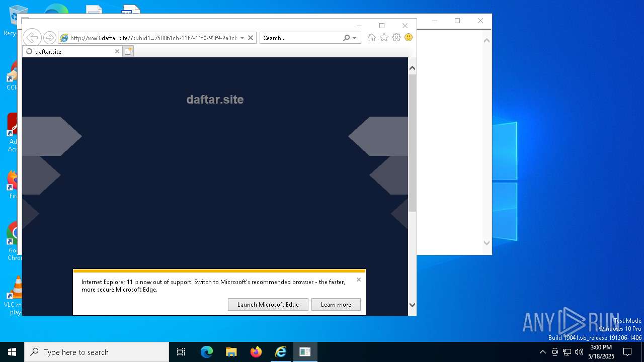Viewport: 644px width, 362px height.
Task: Open network status tray icon
Action: [567, 352]
